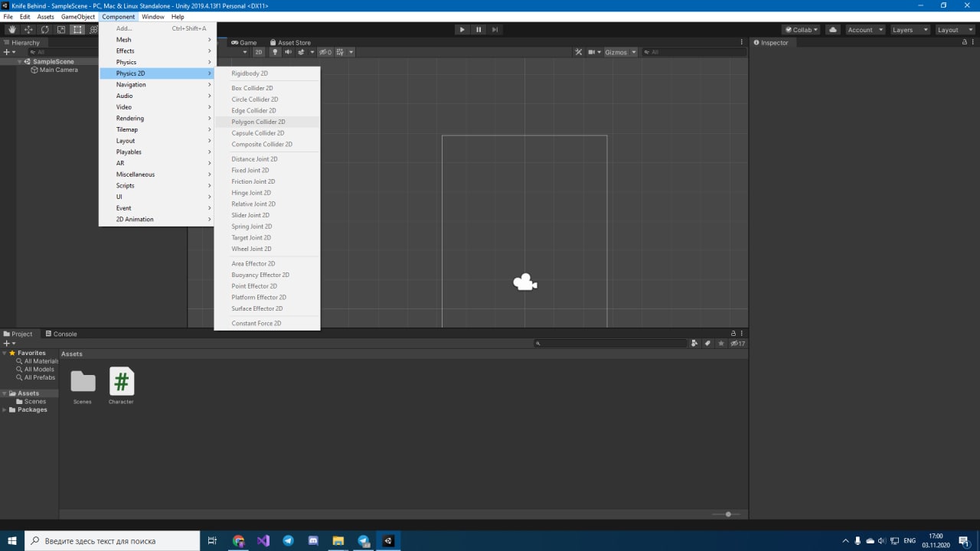Screen dimensions: 980x551
Task: Select the Rect tool
Action: [77, 30]
